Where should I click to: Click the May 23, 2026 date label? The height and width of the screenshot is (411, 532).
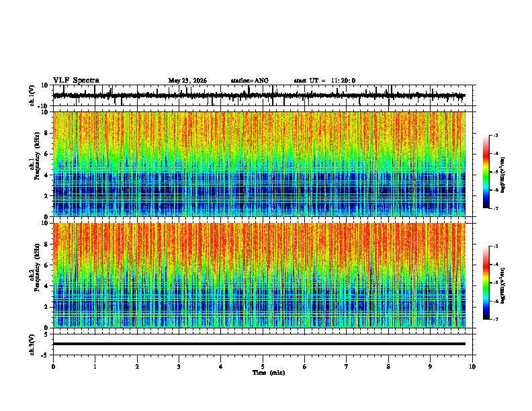pos(187,81)
